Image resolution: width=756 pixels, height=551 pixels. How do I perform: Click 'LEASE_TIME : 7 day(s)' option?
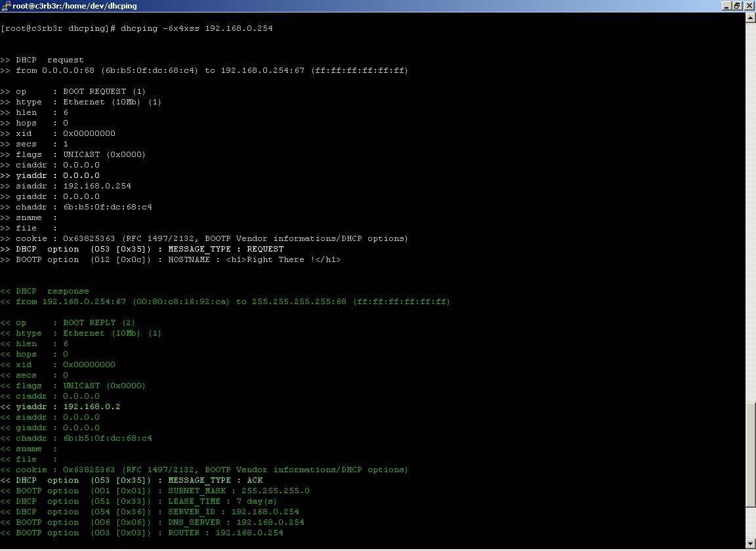click(139, 501)
